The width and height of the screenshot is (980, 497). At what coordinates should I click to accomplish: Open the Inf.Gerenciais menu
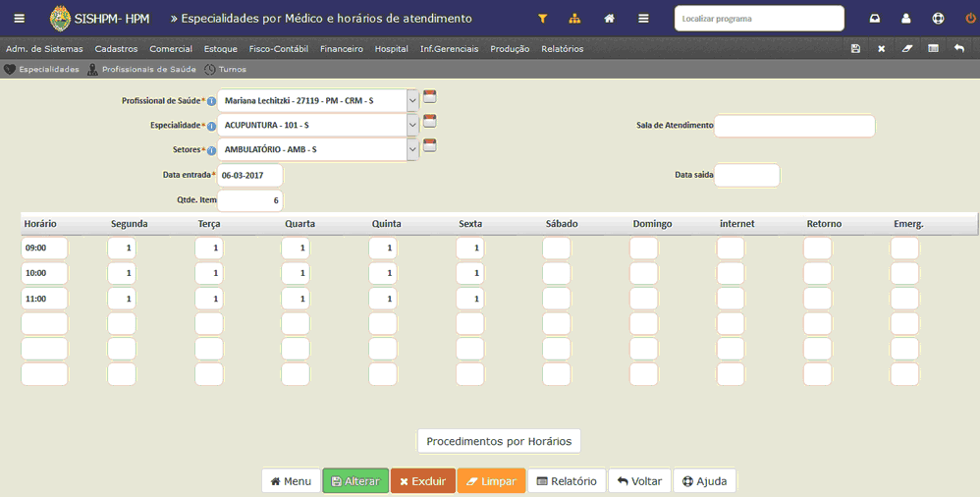450,49
